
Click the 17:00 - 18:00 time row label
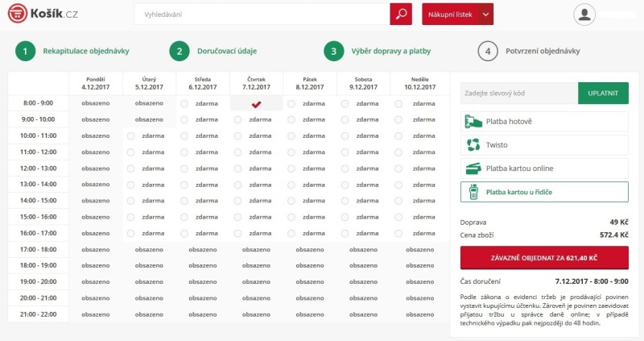38,249
